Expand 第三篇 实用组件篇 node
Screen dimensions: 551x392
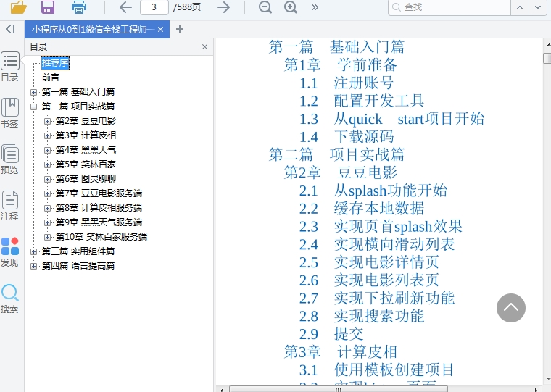[34, 251]
